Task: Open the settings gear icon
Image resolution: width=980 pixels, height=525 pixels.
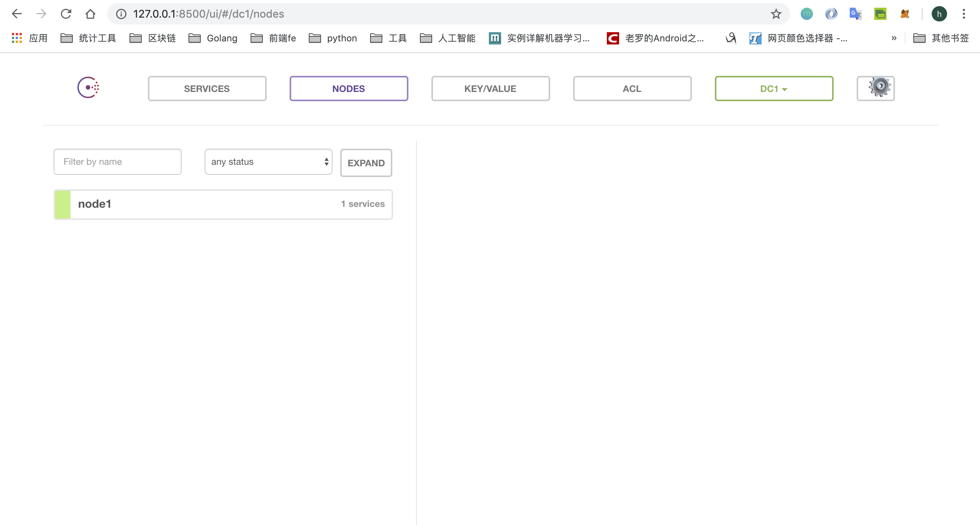Action: (875, 88)
